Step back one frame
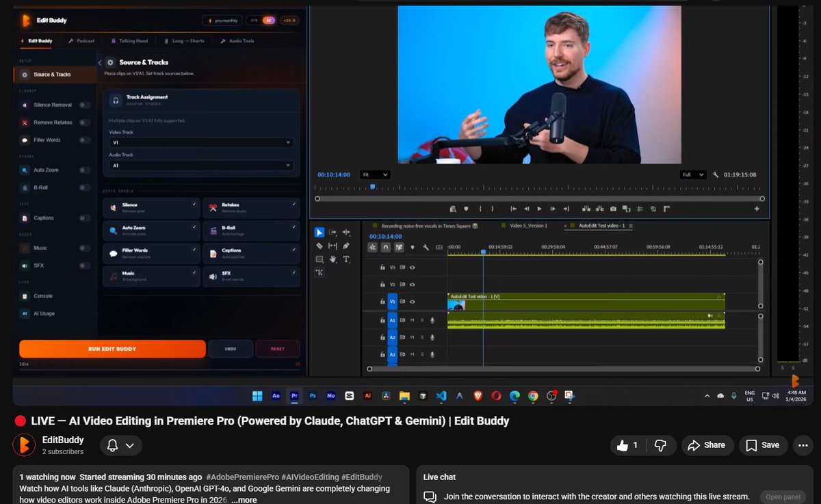 [x=526, y=209]
